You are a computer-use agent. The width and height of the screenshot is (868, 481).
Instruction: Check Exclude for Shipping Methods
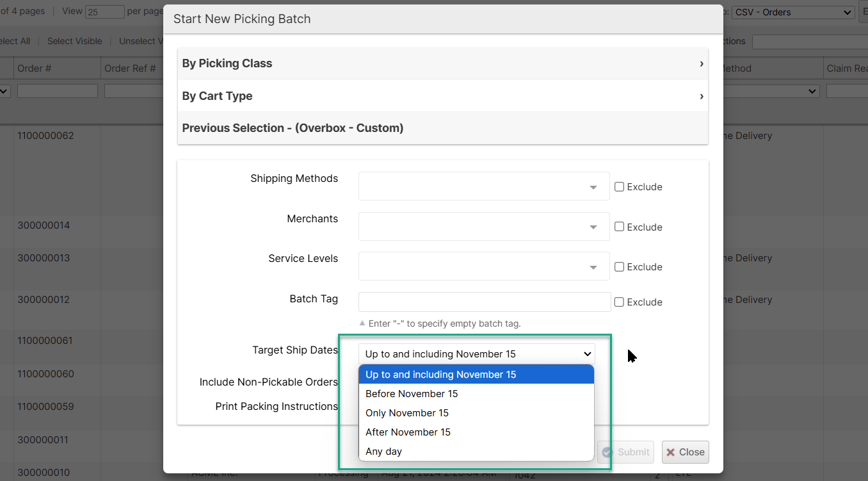[x=619, y=187]
